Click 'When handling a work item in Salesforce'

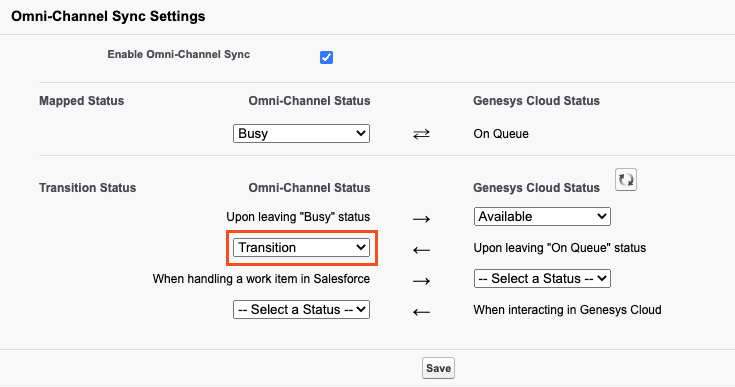pos(261,279)
